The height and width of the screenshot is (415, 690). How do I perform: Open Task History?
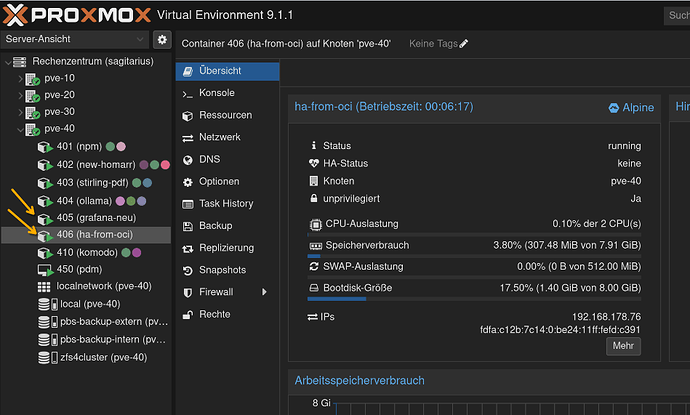point(227,204)
